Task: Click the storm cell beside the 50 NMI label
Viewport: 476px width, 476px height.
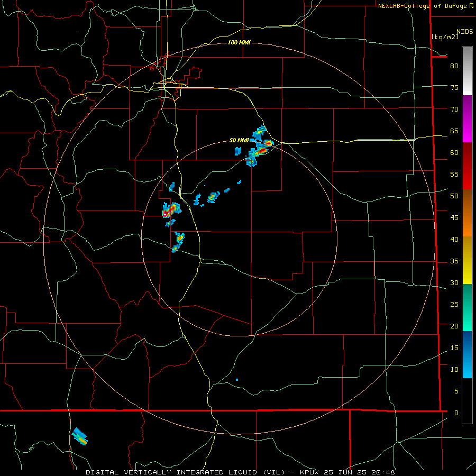Action: pyautogui.click(x=260, y=146)
